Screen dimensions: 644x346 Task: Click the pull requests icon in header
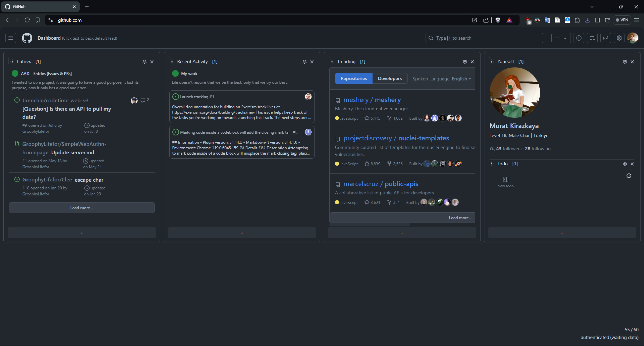point(592,38)
